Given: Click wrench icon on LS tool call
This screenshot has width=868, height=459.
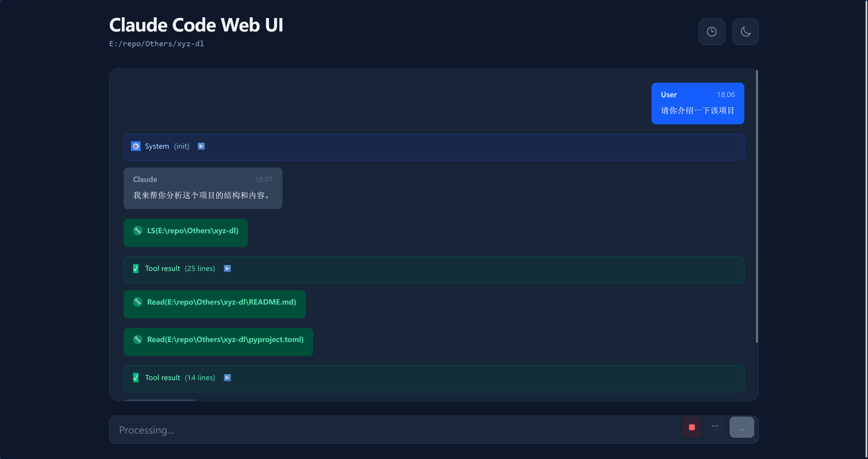Looking at the screenshot, I should (138, 231).
